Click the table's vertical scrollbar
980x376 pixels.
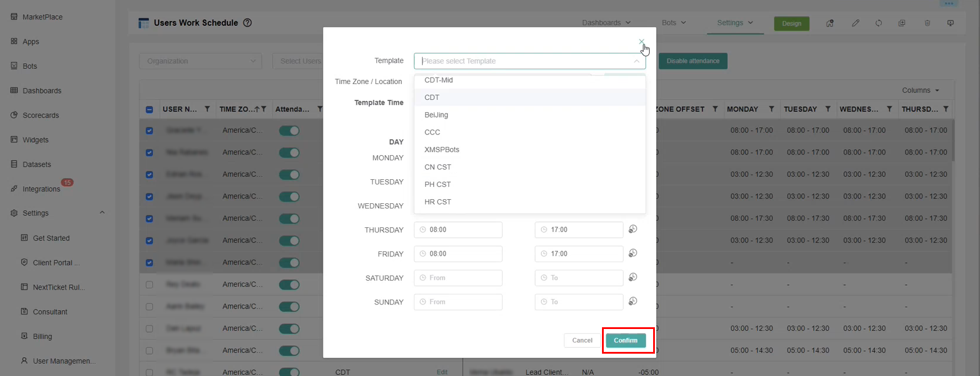click(x=952, y=140)
